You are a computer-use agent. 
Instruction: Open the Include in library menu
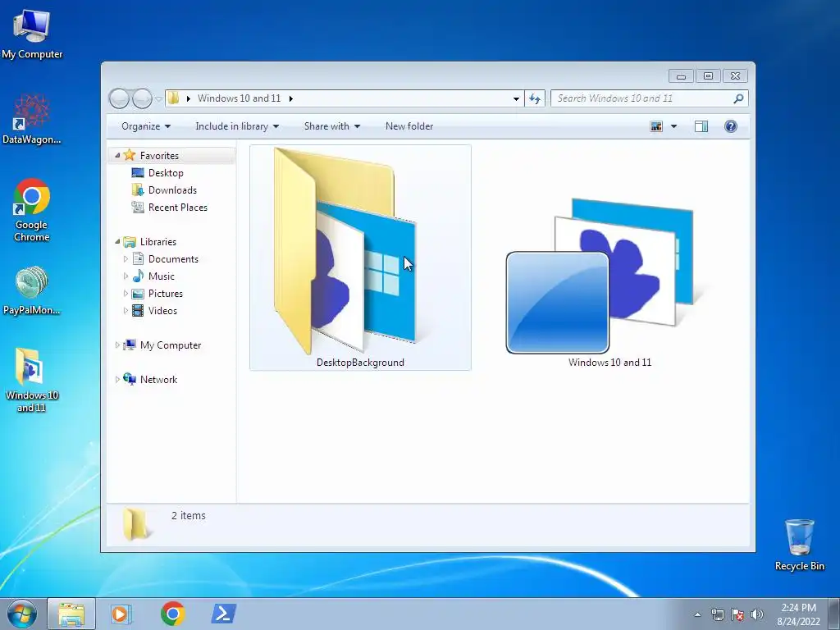[237, 126]
